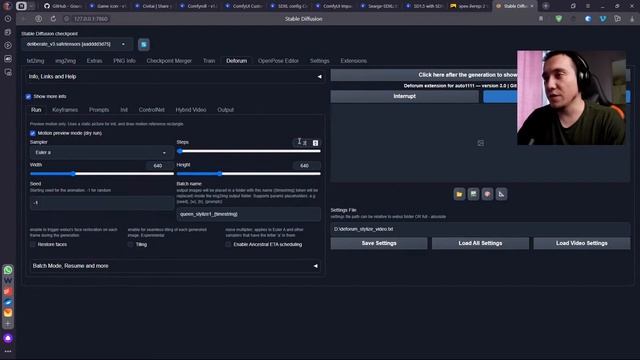Screen dimensions: 640x360
Task: Switch to the txt2img tab
Action: (36, 61)
